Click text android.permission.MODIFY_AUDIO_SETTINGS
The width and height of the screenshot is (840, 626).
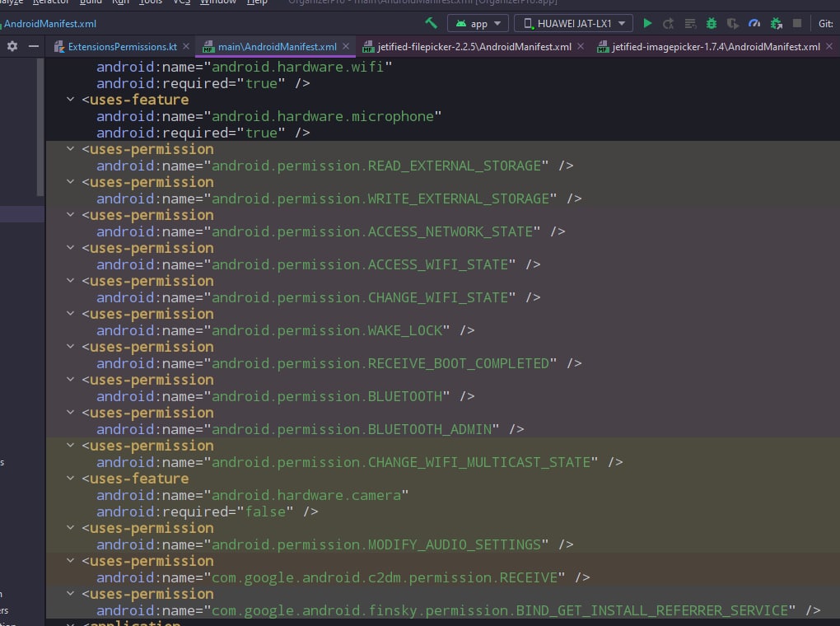pyautogui.click(x=376, y=545)
